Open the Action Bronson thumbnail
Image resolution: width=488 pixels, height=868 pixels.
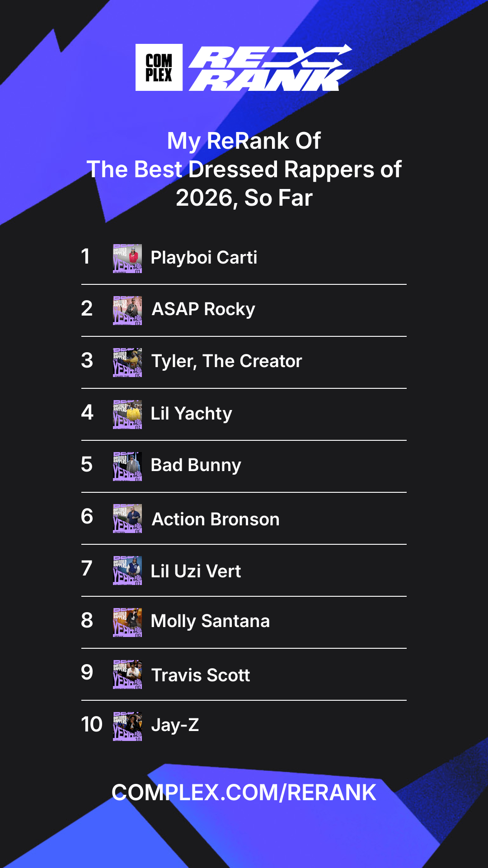tap(127, 519)
